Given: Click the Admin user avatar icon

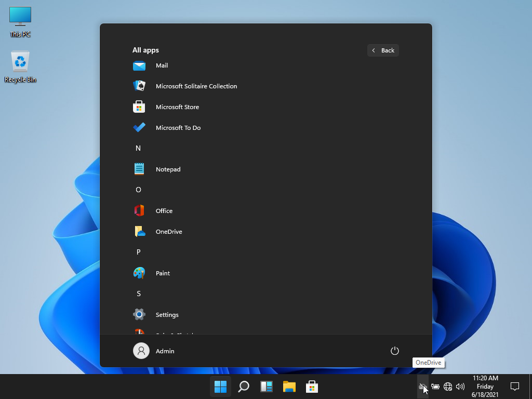Looking at the screenshot, I should click(141, 351).
